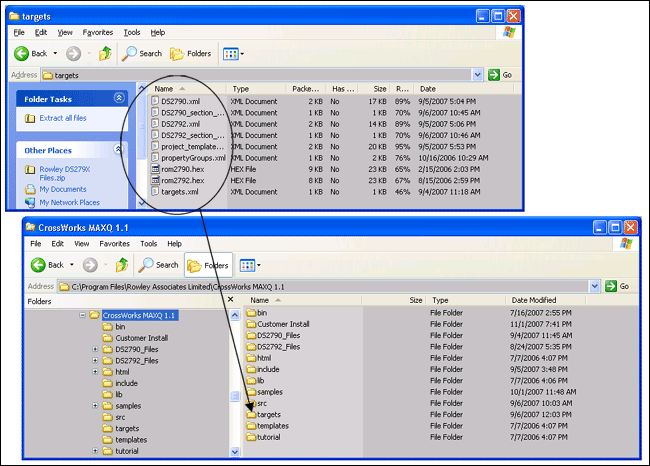Open Back history dropdown in CrossWorks window
This screenshot has width=650, height=466.
point(72,265)
